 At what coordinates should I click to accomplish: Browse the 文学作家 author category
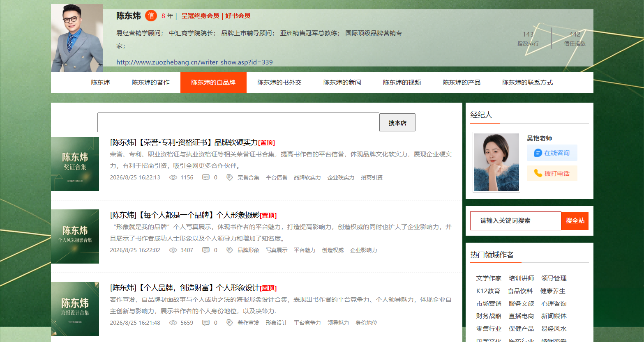[489, 278]
